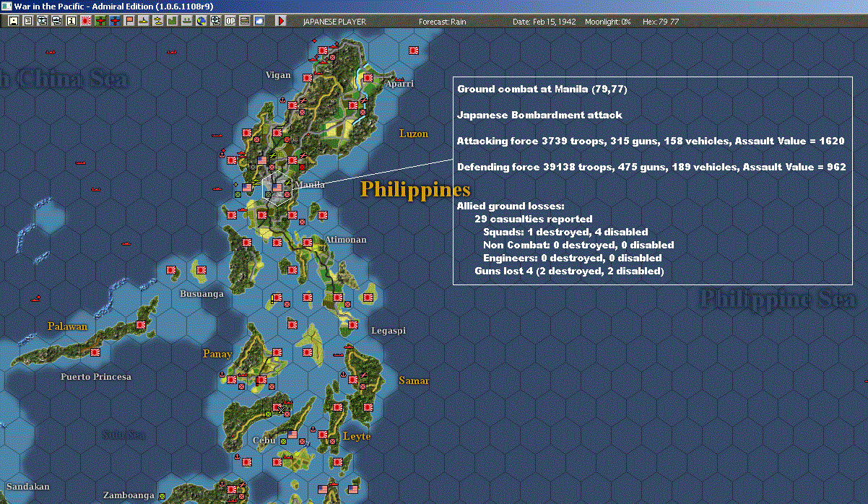868x504 pixels.
Task: Click the red end turn arrow
Action: click(281, 21)
